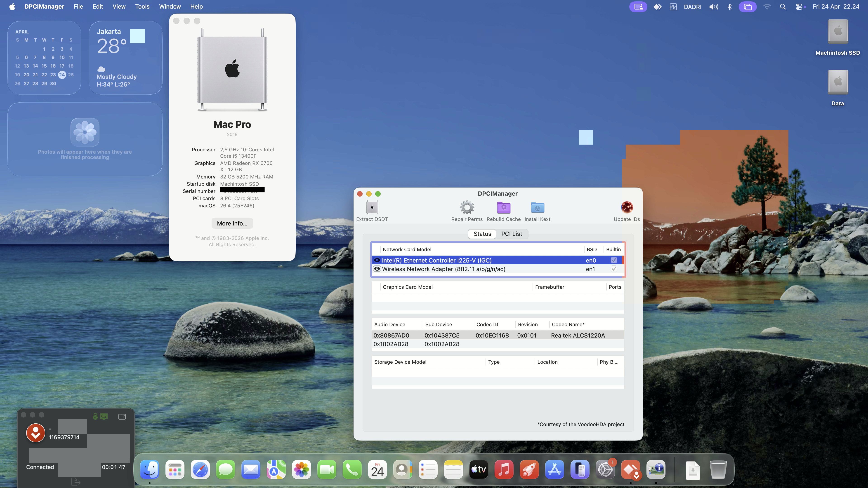This screenshot has height=488, width=868.
Task: Open Finder from the Dock
Action: pyautogui.click(x=149, y=469)
